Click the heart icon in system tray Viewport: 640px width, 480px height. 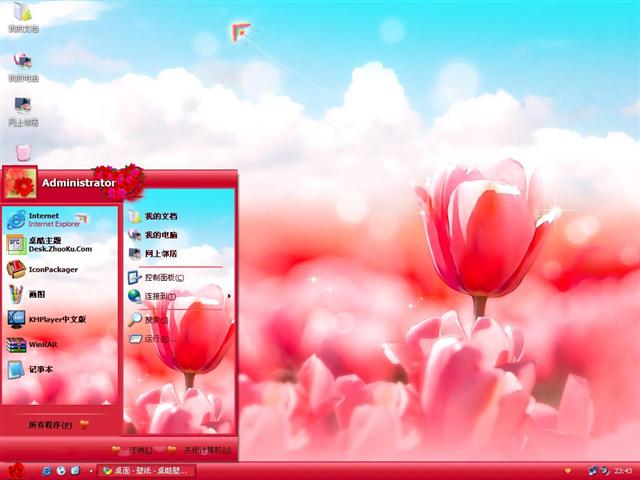click(x=568, y=471)
